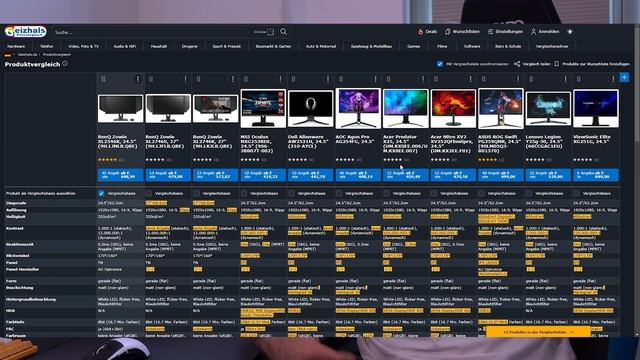Open the Audio & HiFi category
640x360 pixels.
pos(124,47)
